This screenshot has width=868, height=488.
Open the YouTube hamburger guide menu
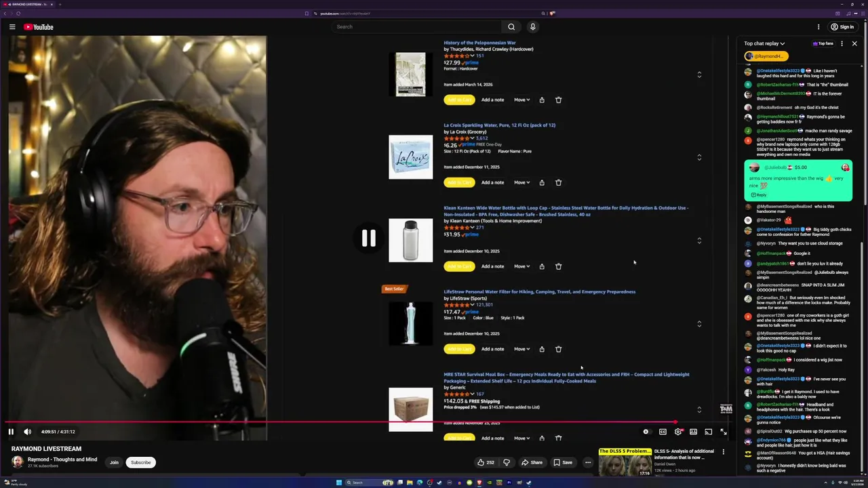[x=12, y=27]
